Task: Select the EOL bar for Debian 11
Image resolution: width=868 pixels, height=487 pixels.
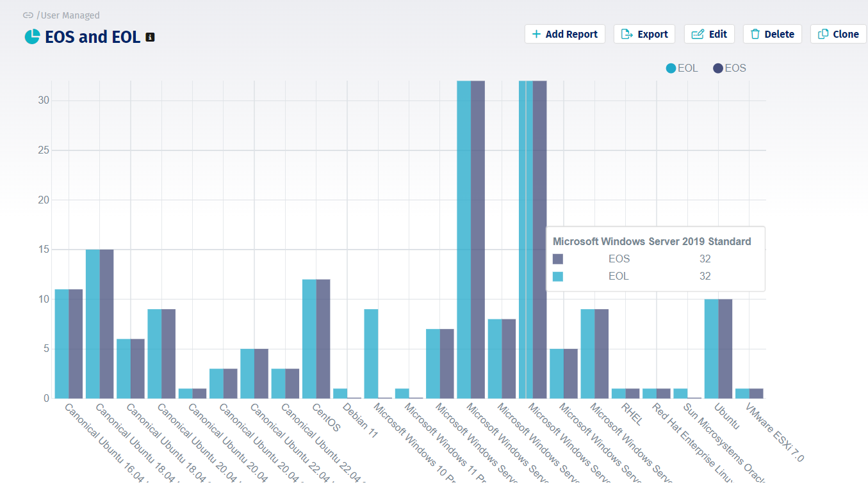Action: click(340, 393)
